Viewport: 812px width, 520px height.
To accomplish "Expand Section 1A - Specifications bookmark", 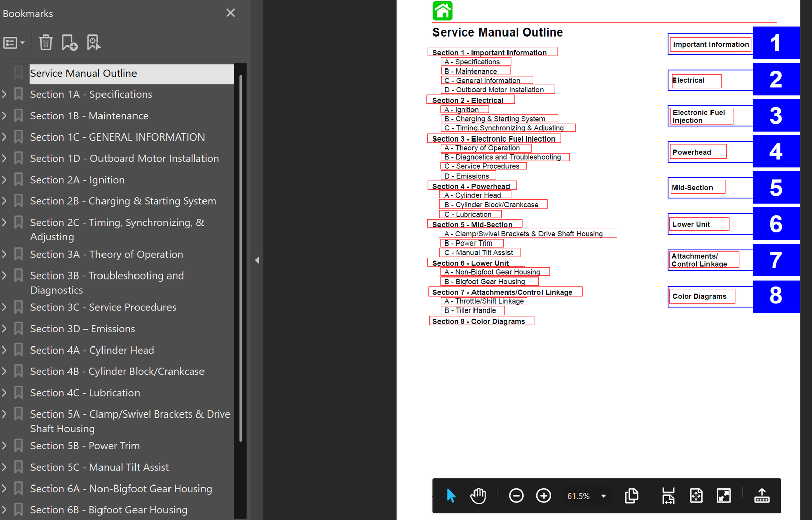I will pos(4,94).
